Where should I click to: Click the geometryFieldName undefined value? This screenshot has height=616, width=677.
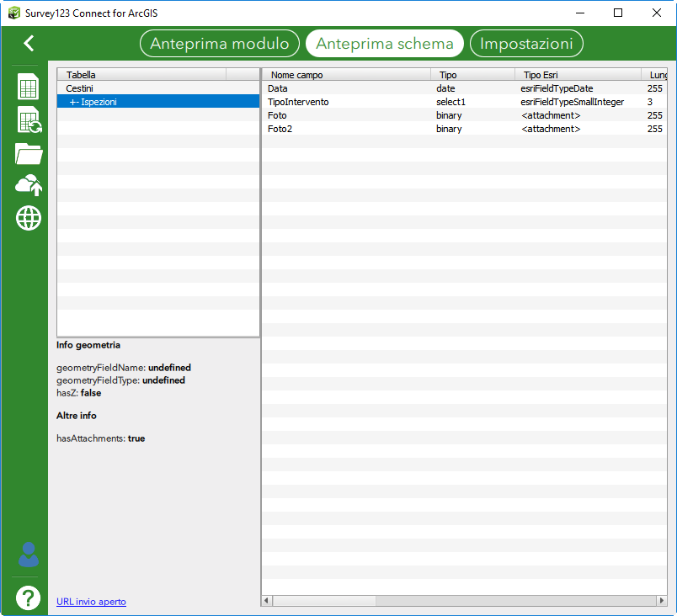169,368
